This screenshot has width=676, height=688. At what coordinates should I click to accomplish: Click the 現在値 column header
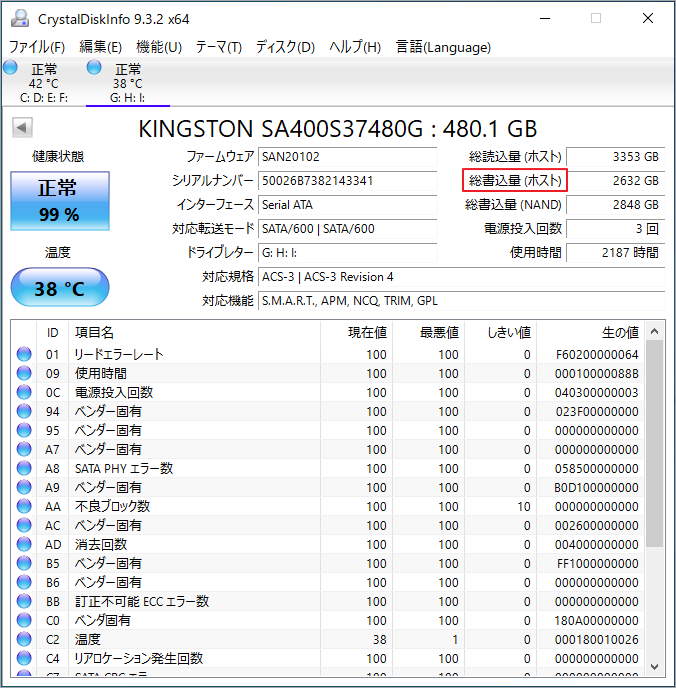click(x=356, y=333)
